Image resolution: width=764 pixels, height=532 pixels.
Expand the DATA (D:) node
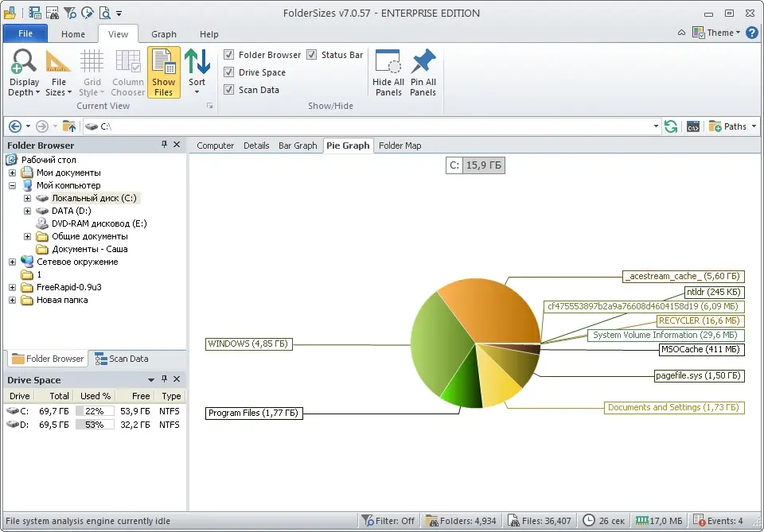27,211
